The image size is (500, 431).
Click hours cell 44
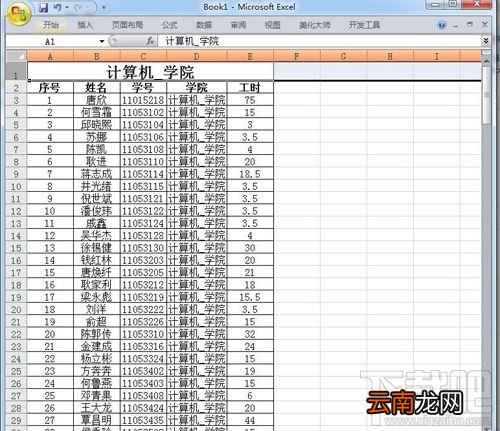(x=250, y=421)
